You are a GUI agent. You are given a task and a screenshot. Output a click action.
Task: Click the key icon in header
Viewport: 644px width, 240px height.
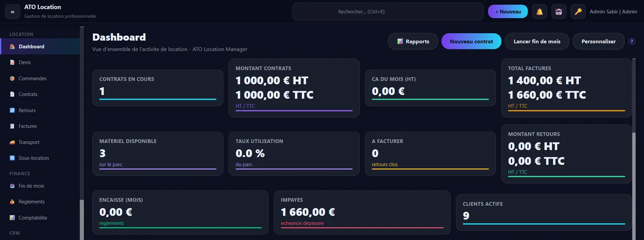[578, 12]
